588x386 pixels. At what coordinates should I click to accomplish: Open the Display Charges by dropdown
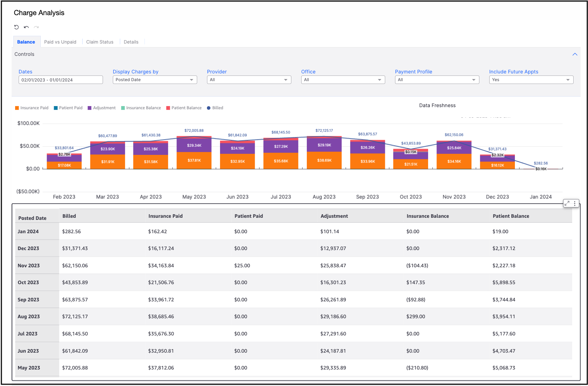click(x=155, y=80)
